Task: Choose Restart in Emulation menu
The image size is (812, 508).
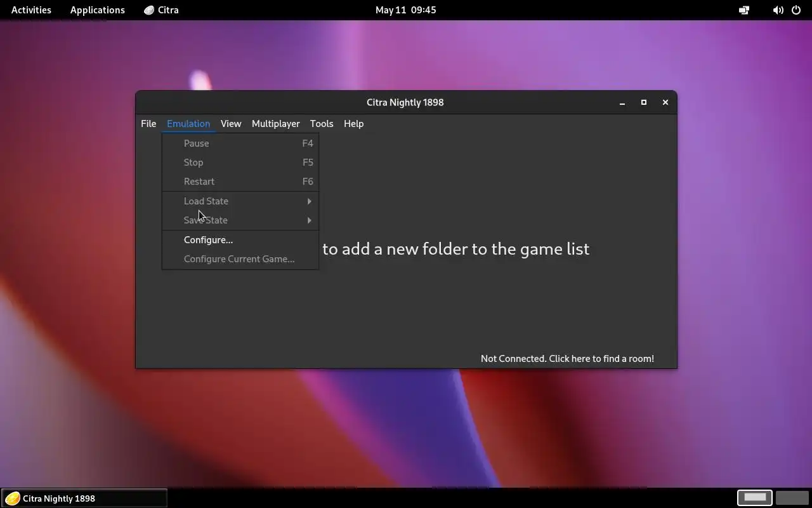Action: [240, 182]
